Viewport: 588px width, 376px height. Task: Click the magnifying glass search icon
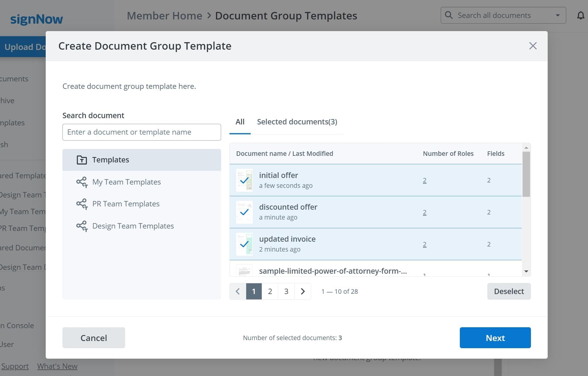click(x=449, y=15)
